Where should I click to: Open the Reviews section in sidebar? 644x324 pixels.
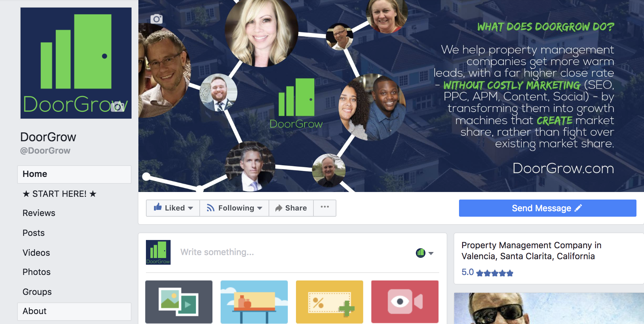pos(39,213)
